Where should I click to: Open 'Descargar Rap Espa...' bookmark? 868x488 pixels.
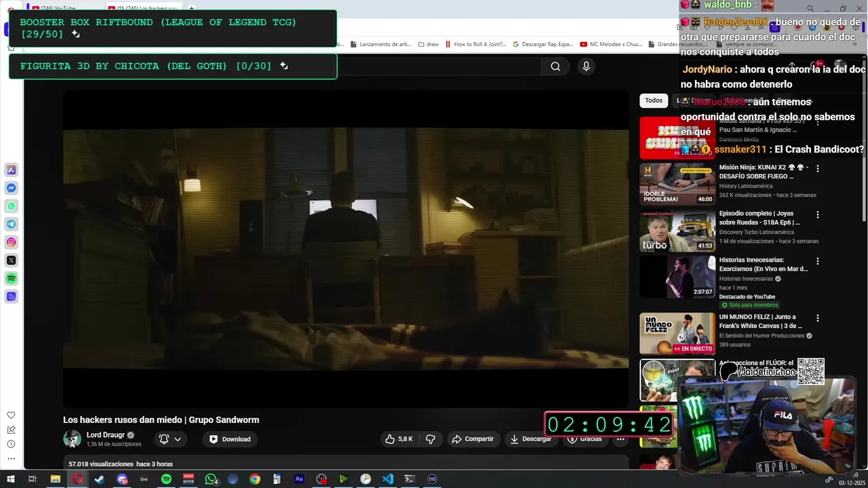tap(542, 44)
